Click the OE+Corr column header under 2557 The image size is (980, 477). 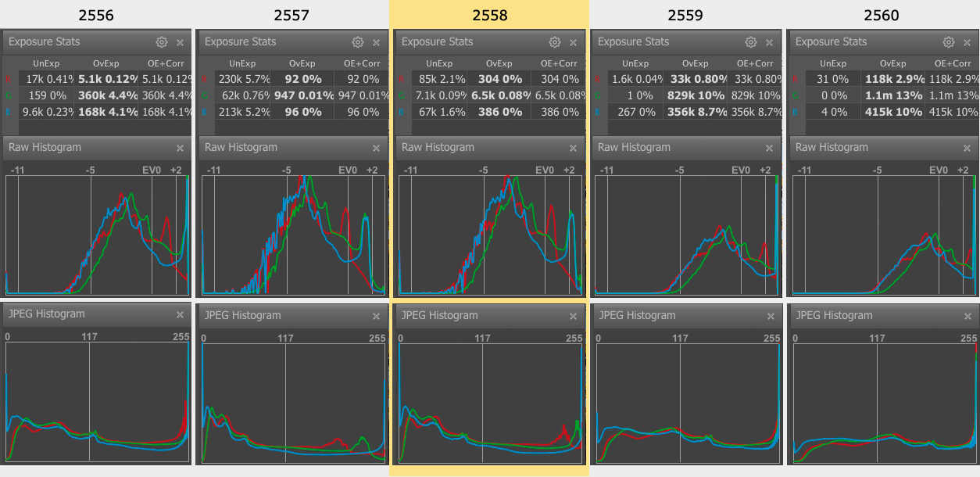point(362,63)
